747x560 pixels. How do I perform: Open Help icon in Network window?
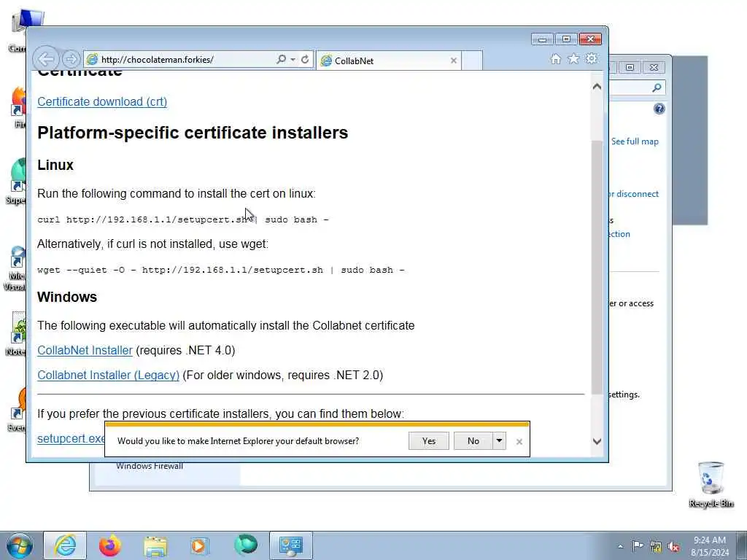tap(659, 109)
